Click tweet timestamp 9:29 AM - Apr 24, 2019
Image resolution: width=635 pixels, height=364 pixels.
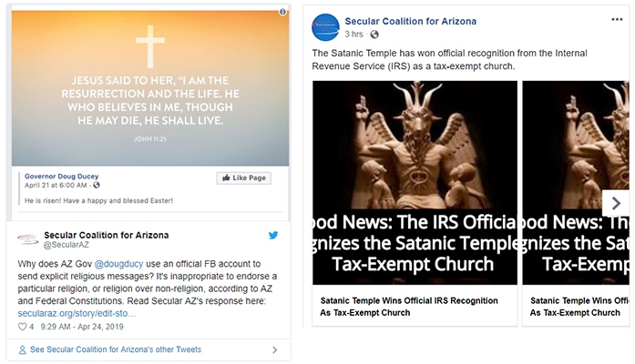click(84, 326)
